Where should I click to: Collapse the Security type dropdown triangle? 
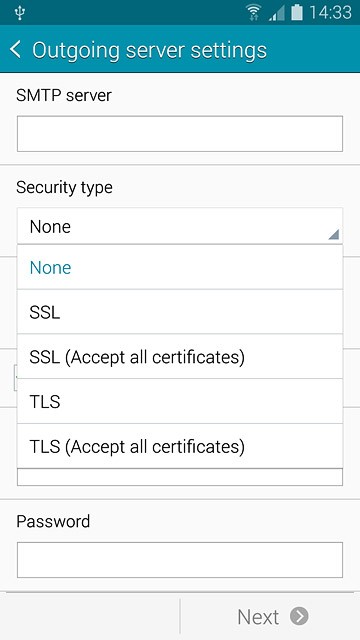[x=333, y=234]
